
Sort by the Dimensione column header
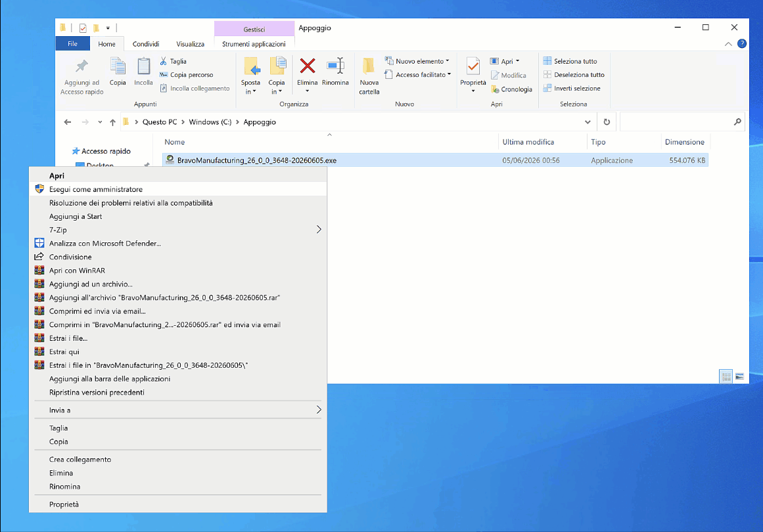pos(685,142)
